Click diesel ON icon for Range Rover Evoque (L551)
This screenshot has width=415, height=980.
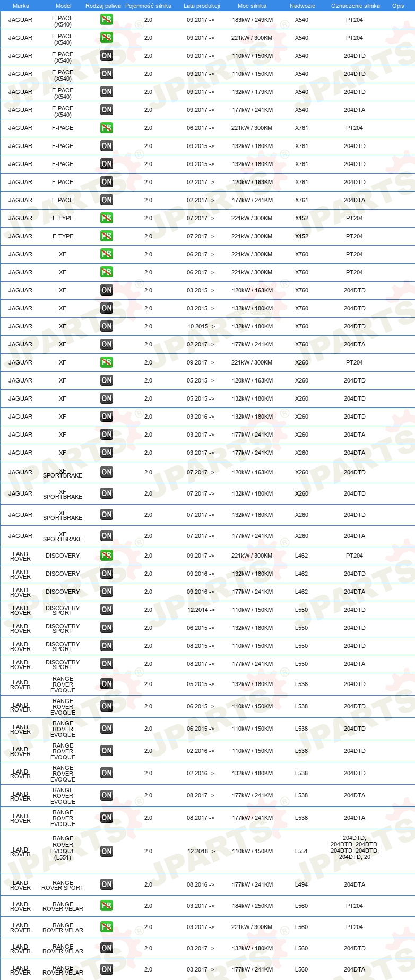click(107, 851)
